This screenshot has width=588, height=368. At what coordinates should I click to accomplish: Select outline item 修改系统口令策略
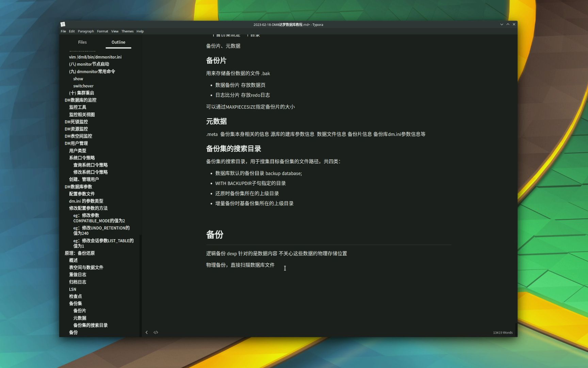(91, 172)
